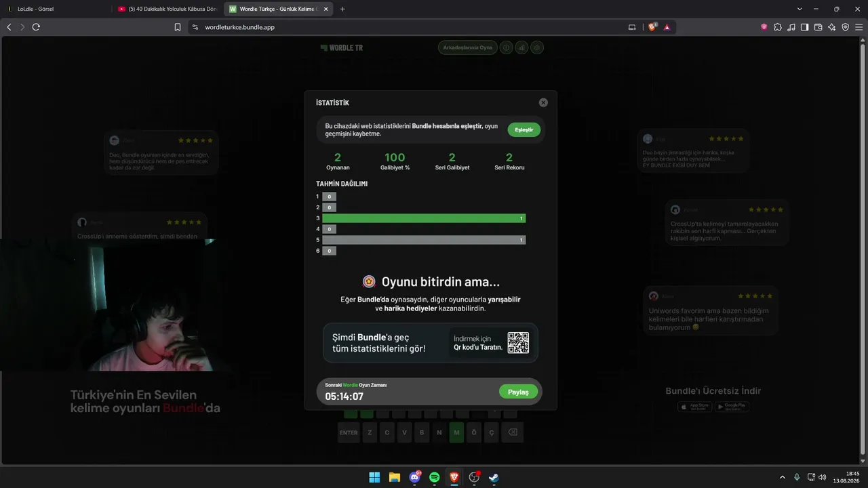This screenshot has height=488, width=868.
Task: Click the Brave browser taskbar icon
Action: click(x=454, y=477)
